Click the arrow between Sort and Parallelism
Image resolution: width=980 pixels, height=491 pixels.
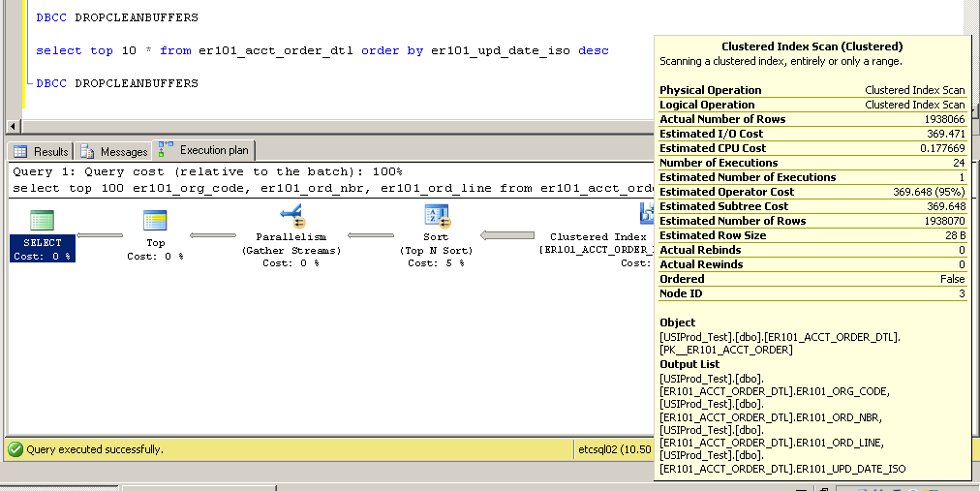(x=371, y=235)
